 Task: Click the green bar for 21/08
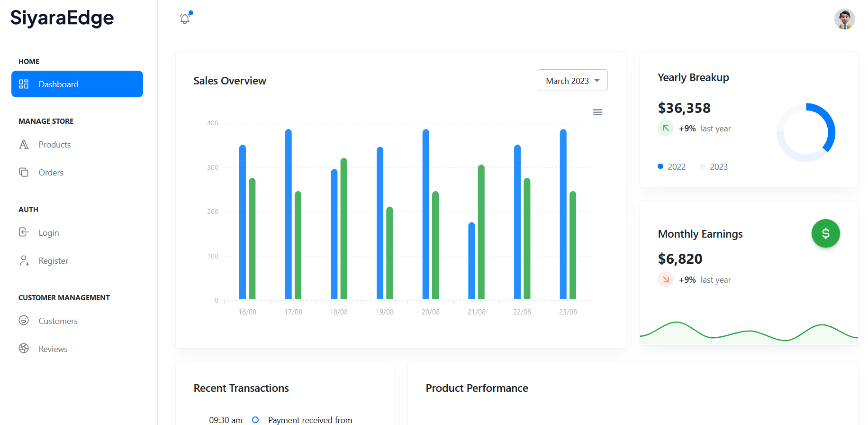(481, 232)
